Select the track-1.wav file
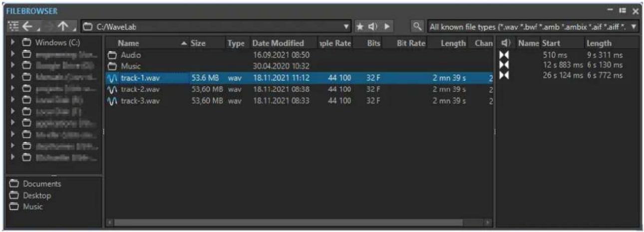 tap(300, 77)
